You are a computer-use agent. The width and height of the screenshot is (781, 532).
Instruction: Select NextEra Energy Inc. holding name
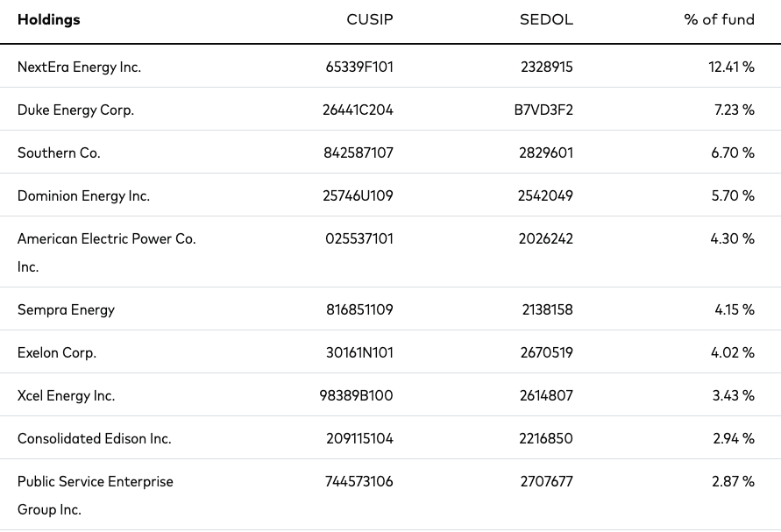[x=79, y=67]
